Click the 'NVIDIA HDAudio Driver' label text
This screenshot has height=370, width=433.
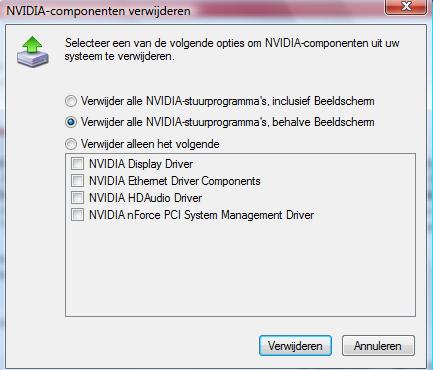coord(145,198)
